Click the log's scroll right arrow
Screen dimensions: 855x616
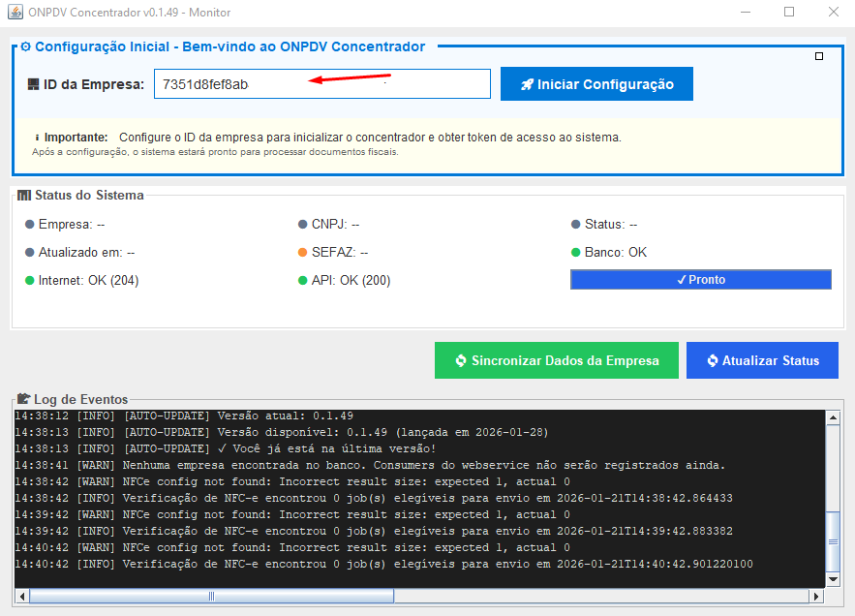(815, 597)
